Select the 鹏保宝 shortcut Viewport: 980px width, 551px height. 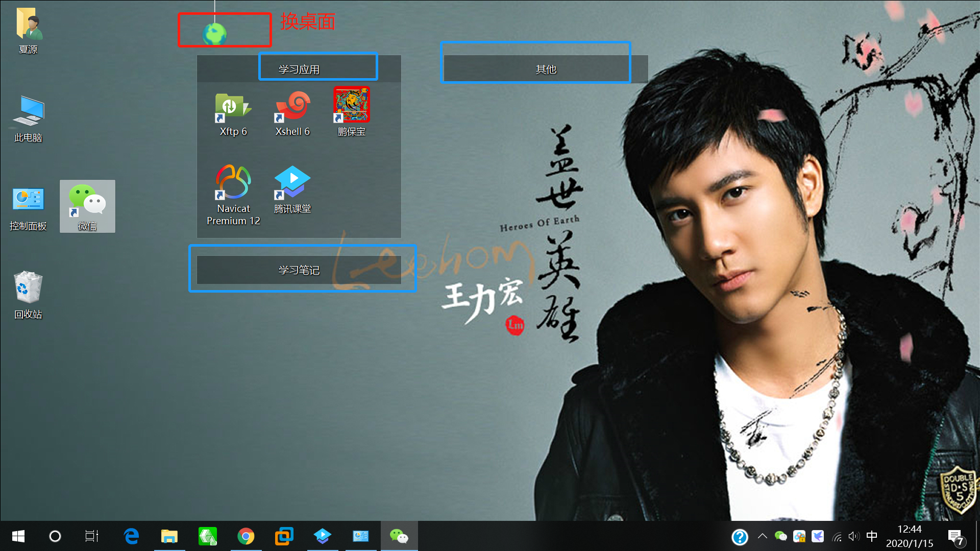point(352,112)
